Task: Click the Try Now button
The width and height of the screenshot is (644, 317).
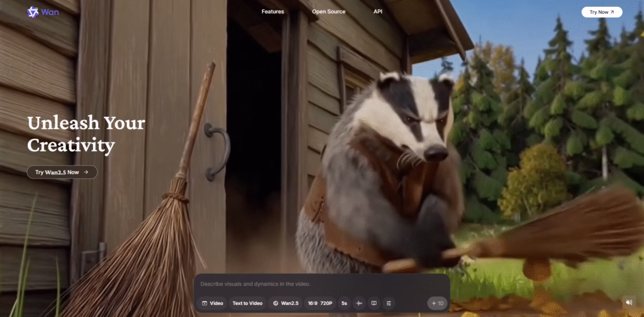Action: [x=601, y=12]
